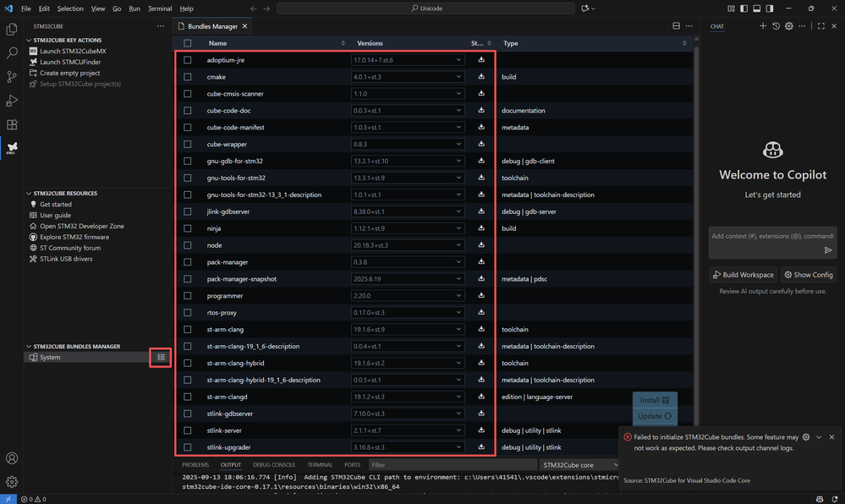The width and height of the screenshot is (845, 504).
Task: Open notification settings gear in error toast
Action: click(x=806, y=437)
